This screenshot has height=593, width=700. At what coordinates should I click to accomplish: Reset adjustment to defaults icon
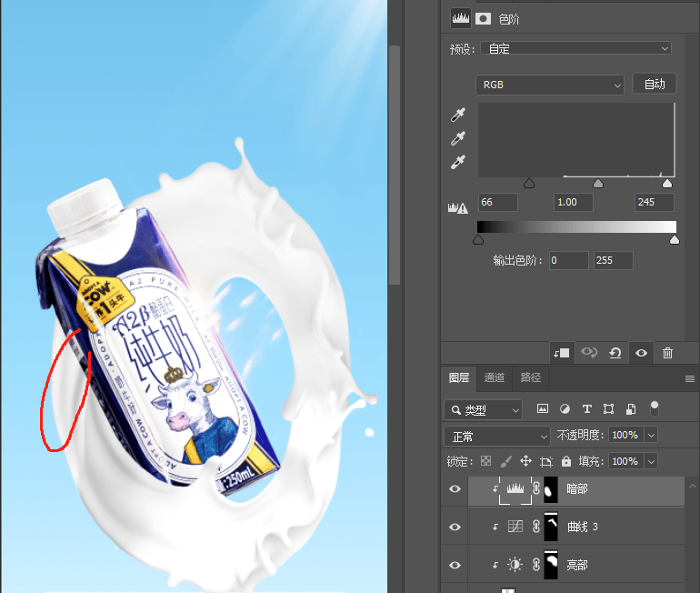[x=615, y=353]
